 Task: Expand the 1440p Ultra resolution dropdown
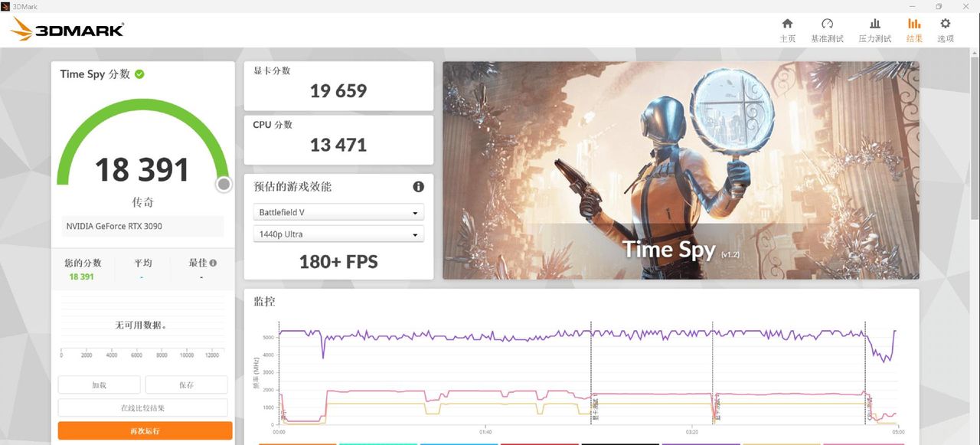(x=338, y=234)
